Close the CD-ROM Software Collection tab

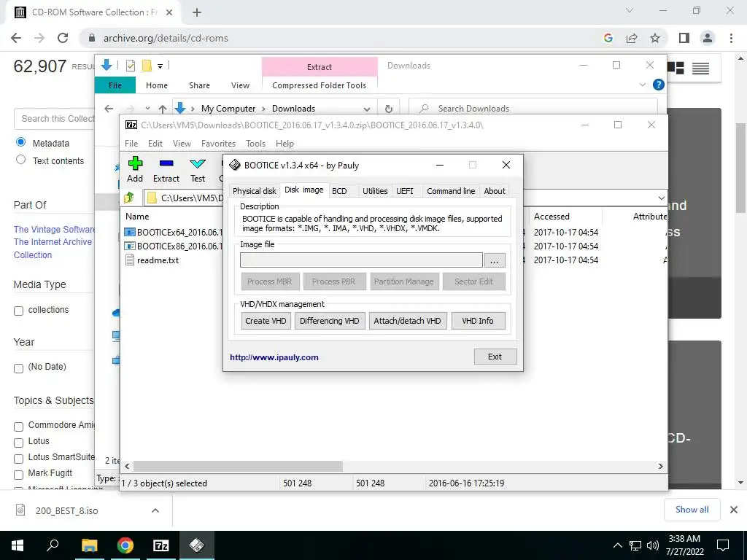(x=169, y=12)
